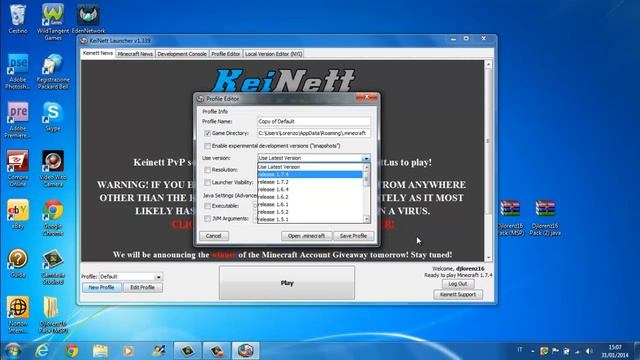640x360 pixels.
Task: Switch to Keinett News tab
Action: 98,53
